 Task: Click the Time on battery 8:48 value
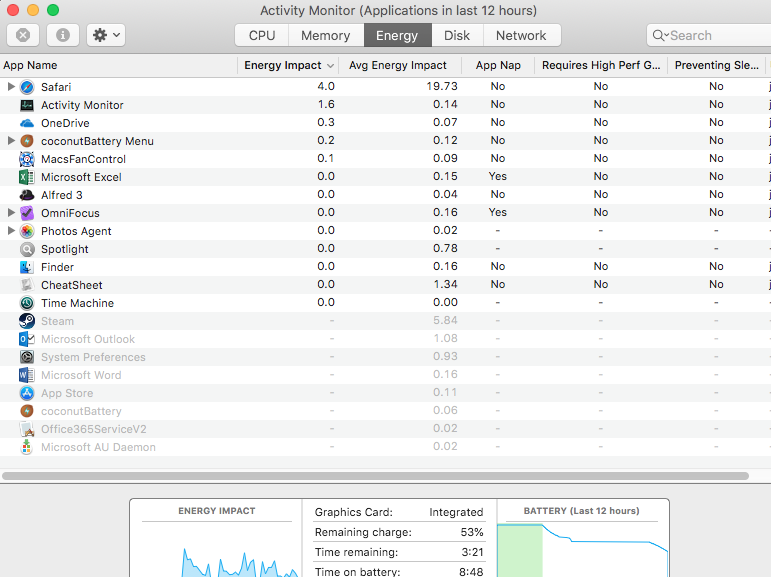[x=471, y=572]
